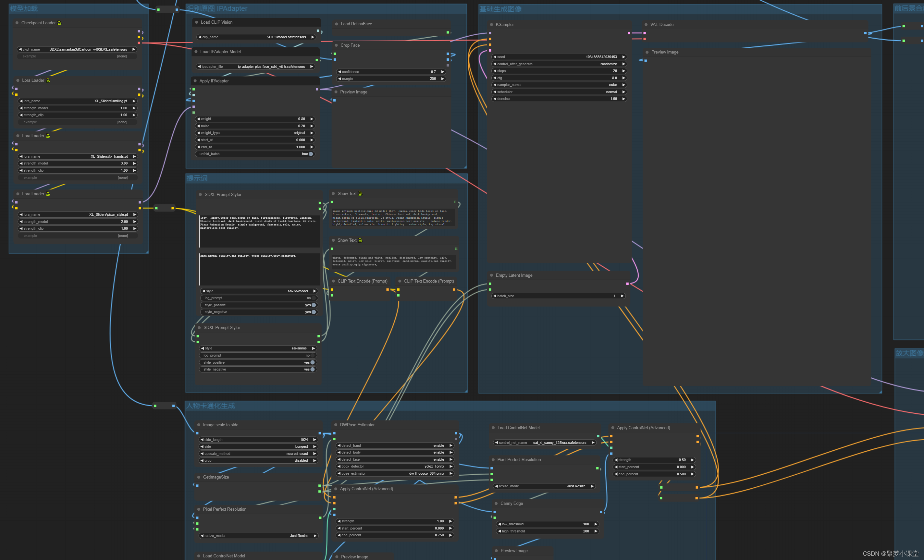Toggle log_prompt in the sai-3d-model Prompt Styler
Image resolution: width=924 pixels, height=560 pixels.
(x=314, y=298)
